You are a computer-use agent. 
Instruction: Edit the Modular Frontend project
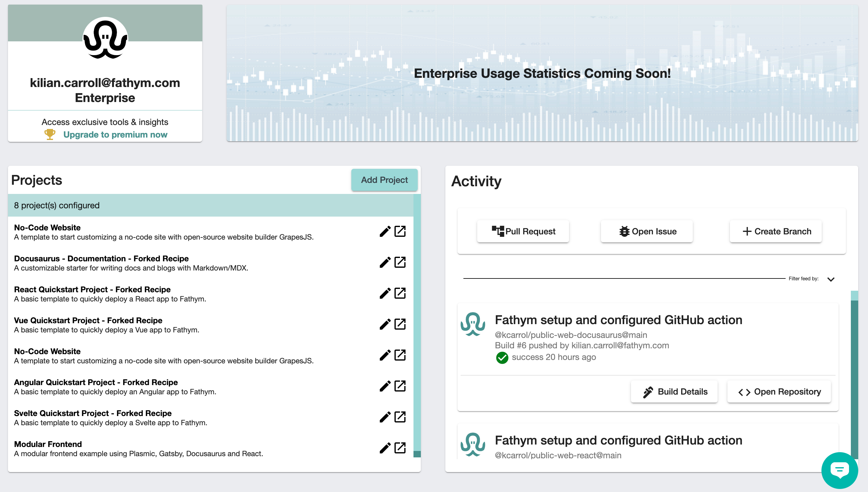coord(385,448)
